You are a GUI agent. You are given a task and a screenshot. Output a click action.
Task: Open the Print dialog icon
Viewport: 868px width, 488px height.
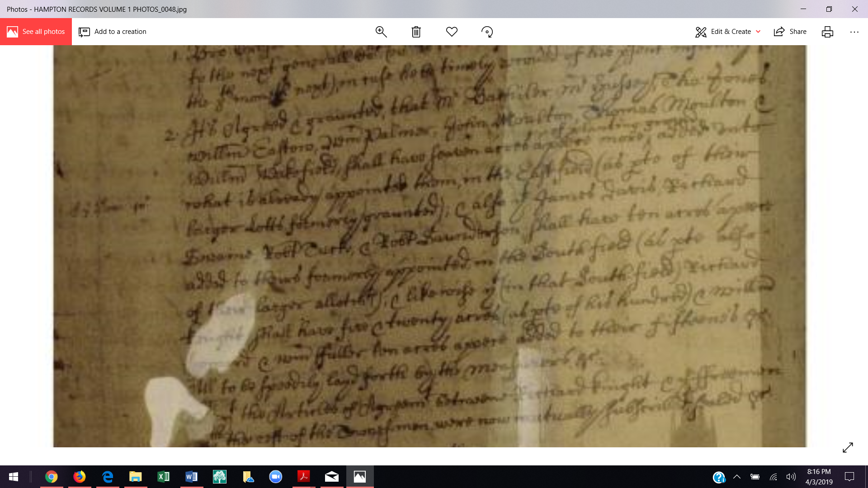coord(827,32)
